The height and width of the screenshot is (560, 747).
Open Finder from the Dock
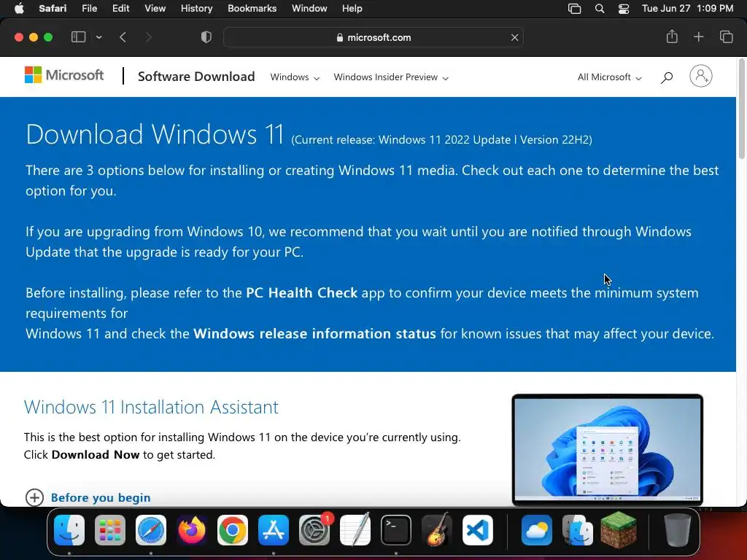tap(69, 530)
